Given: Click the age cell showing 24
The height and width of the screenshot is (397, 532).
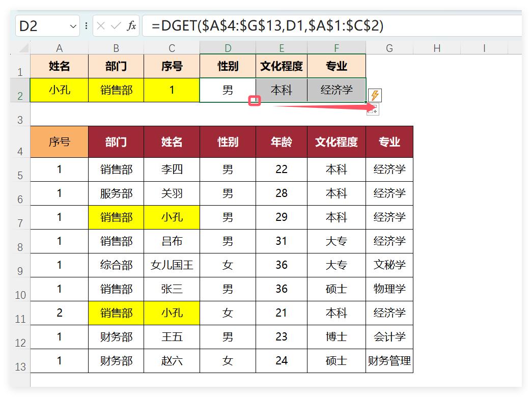Looking at the screenshot, I should click(x=281, y=361).
